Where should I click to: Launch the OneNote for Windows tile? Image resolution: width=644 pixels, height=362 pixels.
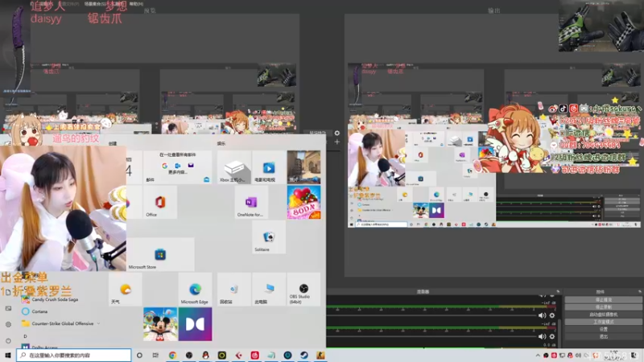[x=251, y=202]
